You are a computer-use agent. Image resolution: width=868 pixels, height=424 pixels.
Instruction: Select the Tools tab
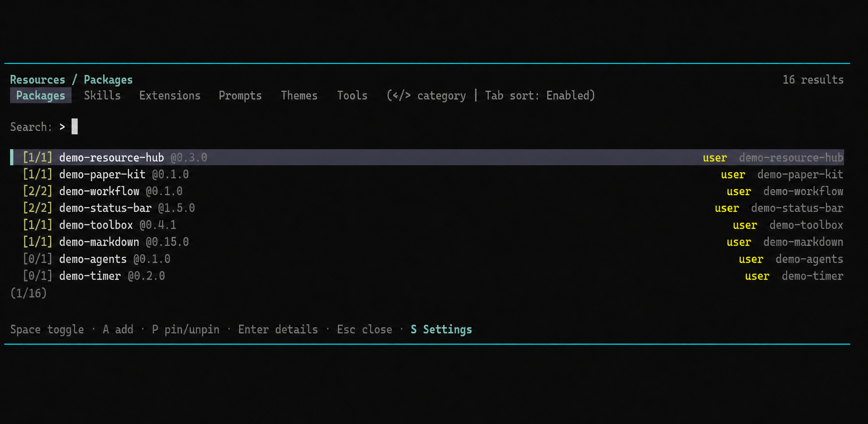click(352, 95)
